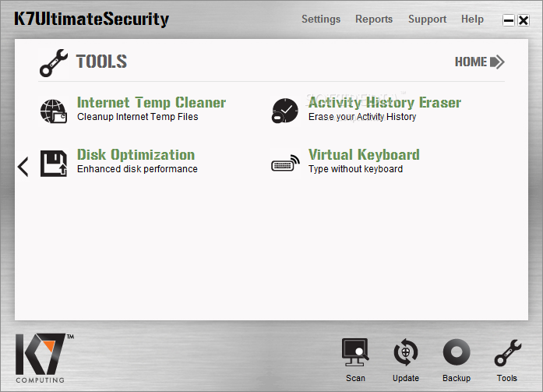Image resolution: width=543 pixels, height=392 pixels.
Task: Click the Tools wrench icon in bottom bar
Action: pyautogui.click(x=508, y=352)
